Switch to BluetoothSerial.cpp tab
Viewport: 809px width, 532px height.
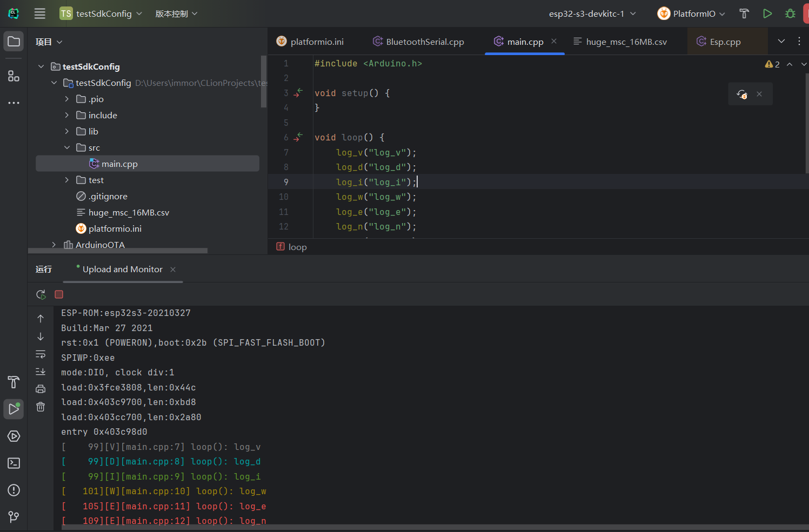[419, 42]
